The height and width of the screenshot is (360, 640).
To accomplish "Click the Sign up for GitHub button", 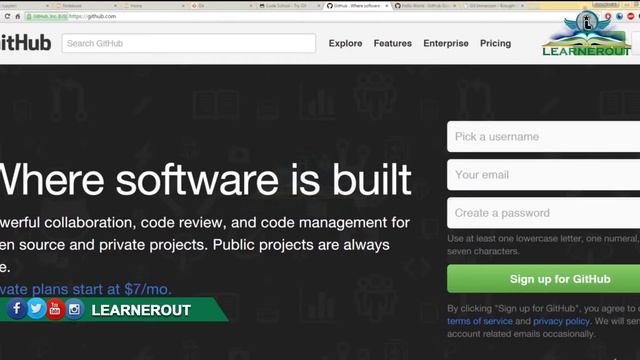I will (543, 279).
